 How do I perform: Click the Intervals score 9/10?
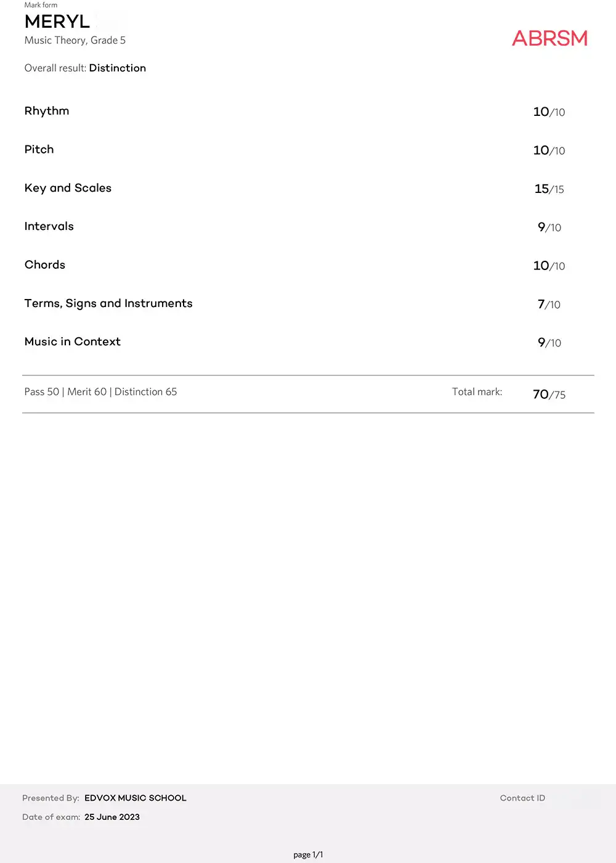pos(549,227)
